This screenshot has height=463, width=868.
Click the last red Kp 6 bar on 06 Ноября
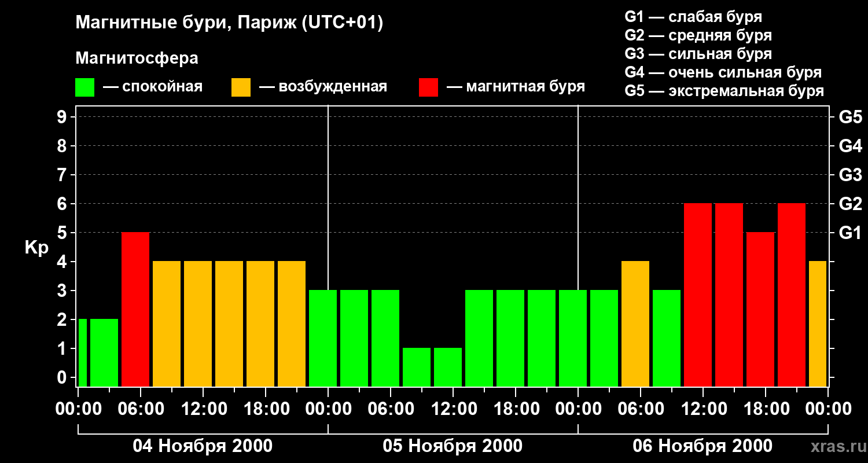point(792,295)
